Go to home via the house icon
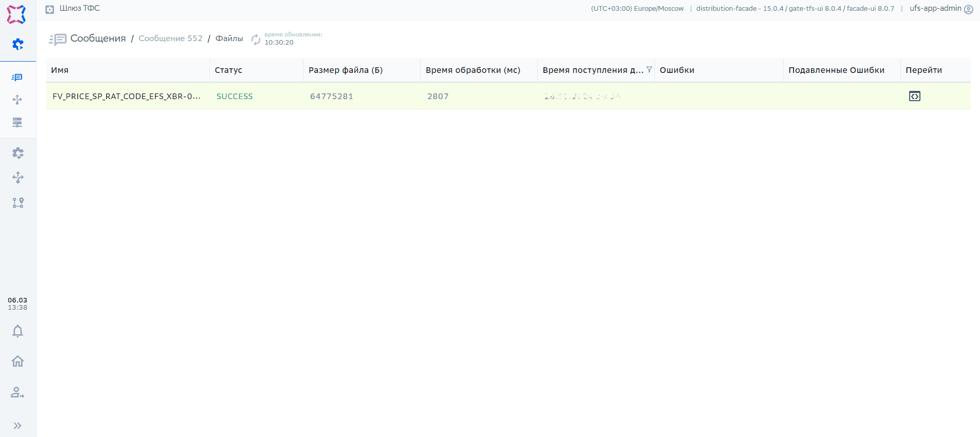980x437 pixels. 17,362
